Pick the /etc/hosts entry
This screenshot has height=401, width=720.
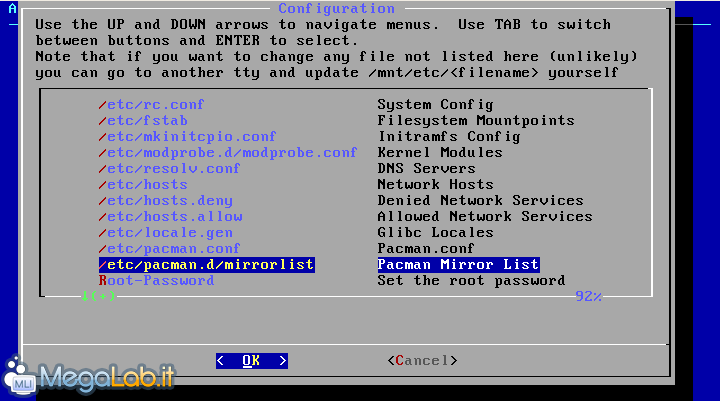(x=142, y=185)
